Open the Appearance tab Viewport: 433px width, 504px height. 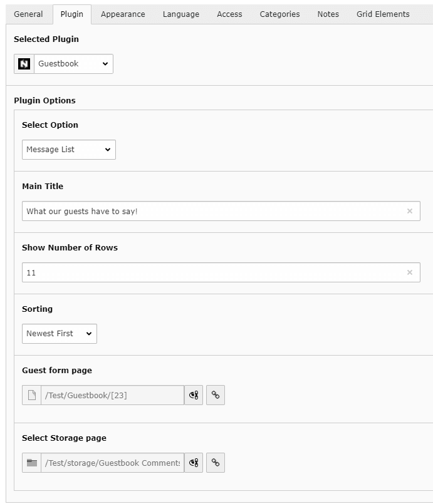click(x=123, y=14)
